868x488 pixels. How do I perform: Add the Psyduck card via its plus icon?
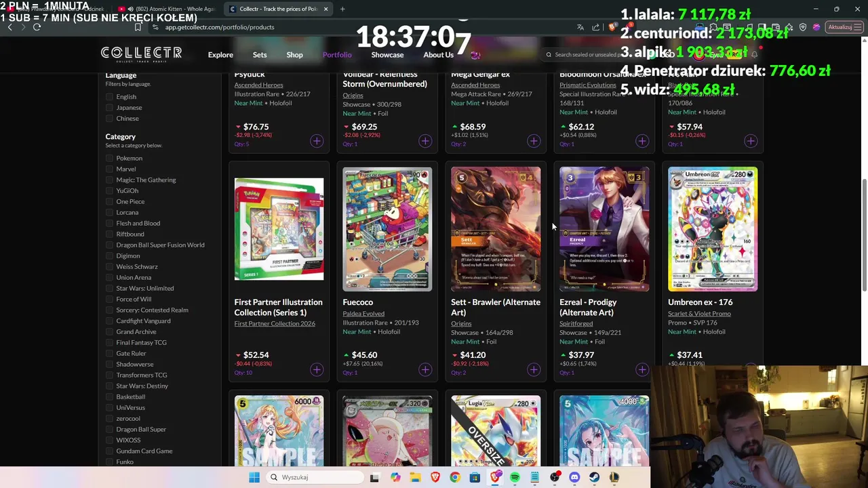click(317, 141)
